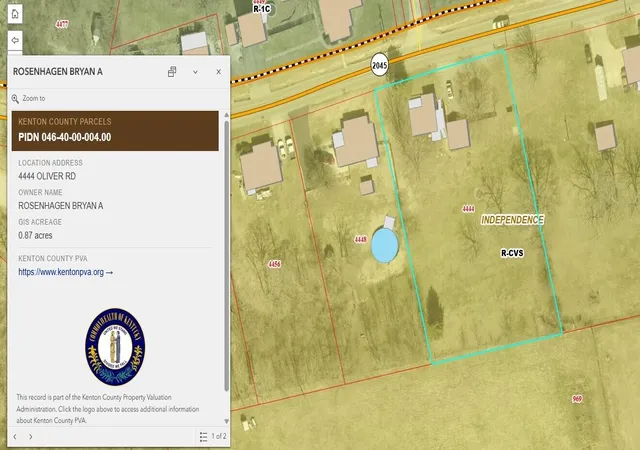The height and width of the screenshot is (450, 640).
Task: Click the PIDN 046-40-00-004.00 header
Action: (x=64, y=137)
